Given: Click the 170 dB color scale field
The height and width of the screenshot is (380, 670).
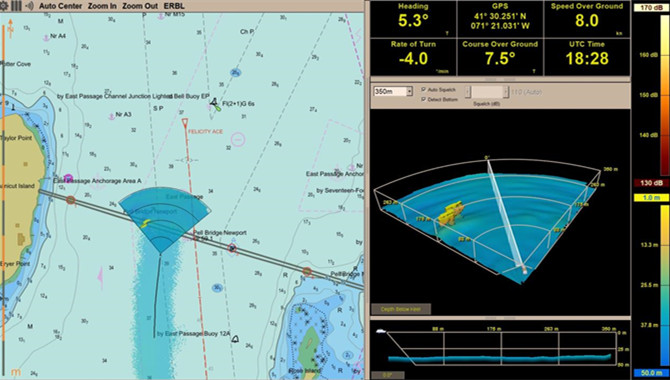Looking at the screenshot, I should click(652, 7).
